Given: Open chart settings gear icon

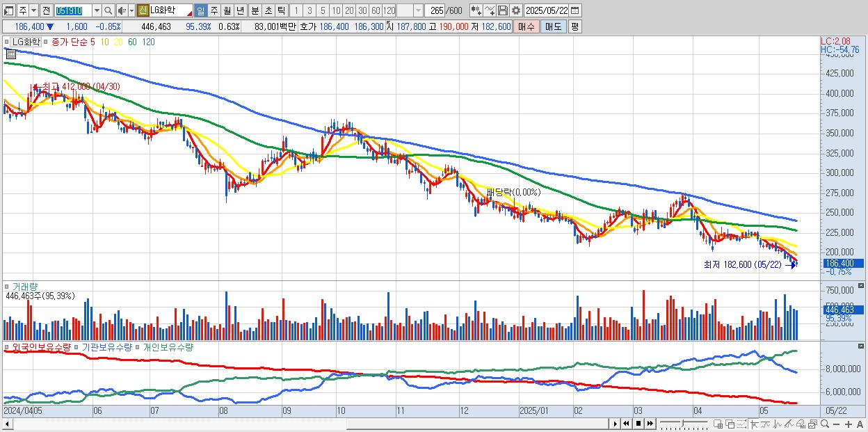Looking at the screenshot, I should (x=516, y=10).
